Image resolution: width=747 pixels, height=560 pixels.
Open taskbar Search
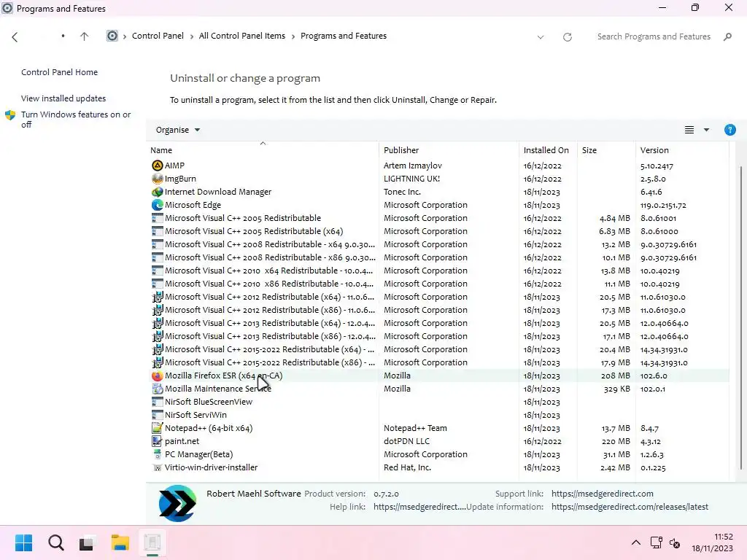pyautogui.click(x=56, y=542)
